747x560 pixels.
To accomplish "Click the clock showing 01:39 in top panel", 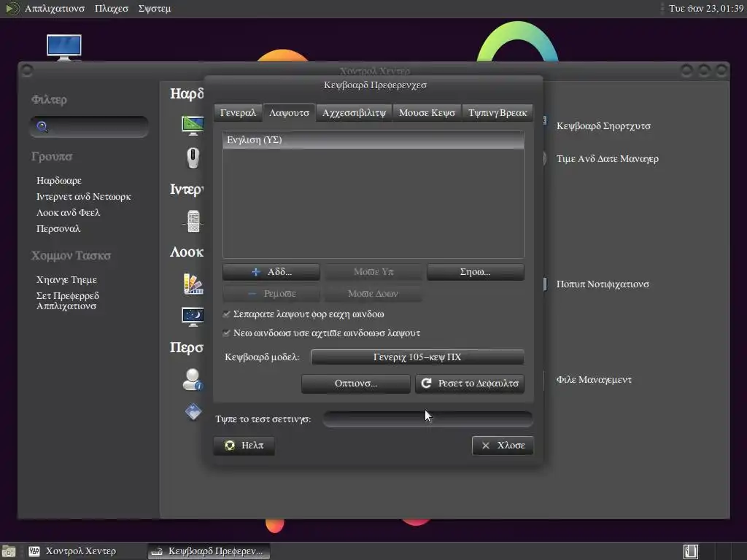I will click(706, 9).
